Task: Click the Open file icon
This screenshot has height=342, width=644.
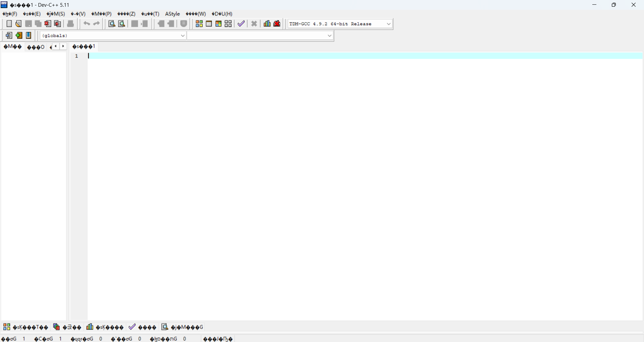Action: (x=19, y=24)
